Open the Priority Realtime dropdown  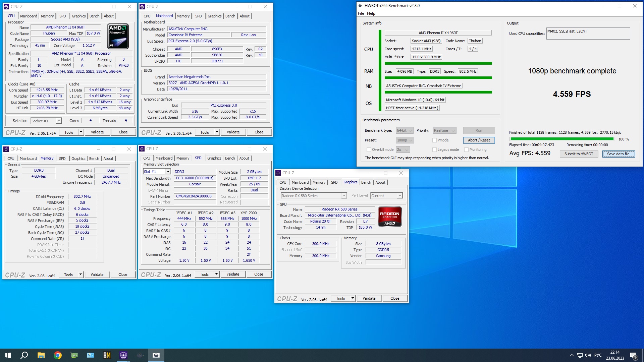click(x=444, y=131)
